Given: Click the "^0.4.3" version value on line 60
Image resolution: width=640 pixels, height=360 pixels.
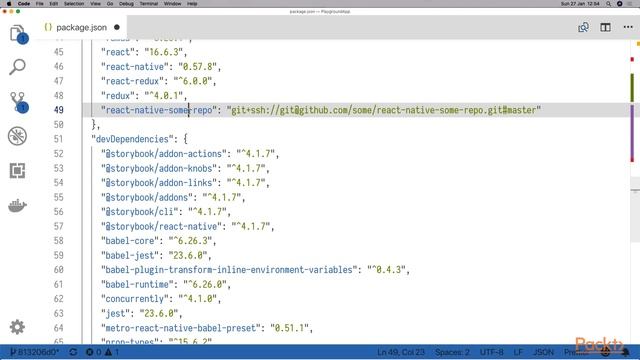Looking at the screenshot, I should 386,270.
